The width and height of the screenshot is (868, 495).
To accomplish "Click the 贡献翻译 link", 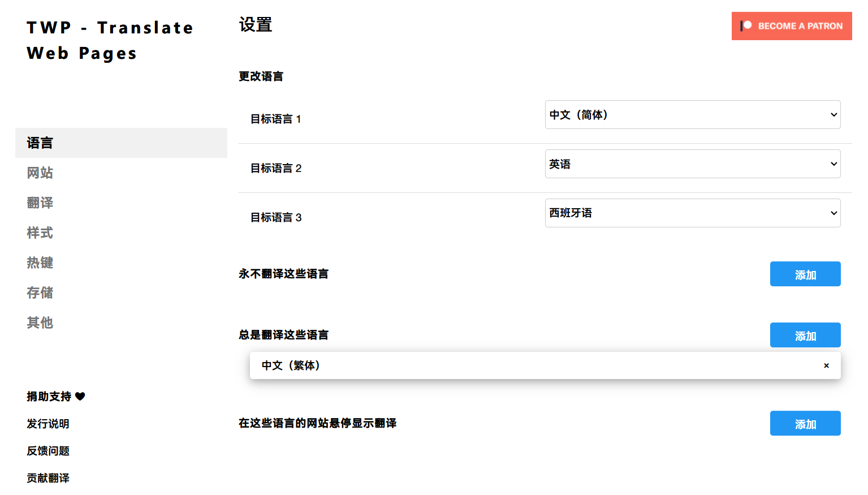I will 47,478.
